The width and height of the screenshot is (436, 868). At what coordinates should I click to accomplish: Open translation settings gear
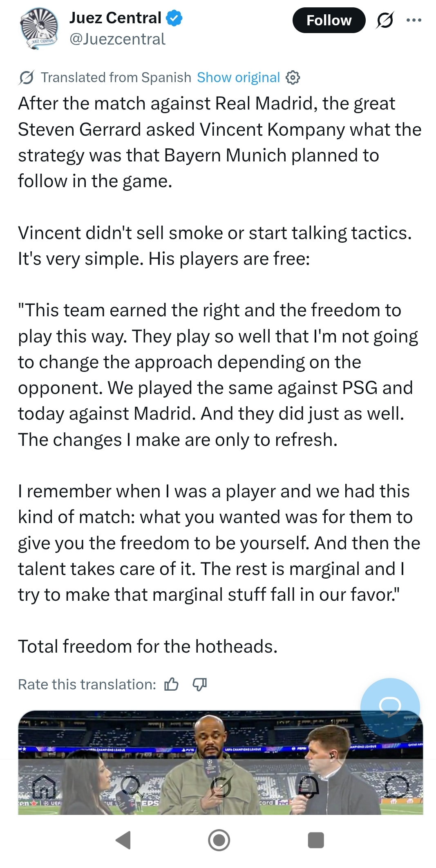(293, 77)
